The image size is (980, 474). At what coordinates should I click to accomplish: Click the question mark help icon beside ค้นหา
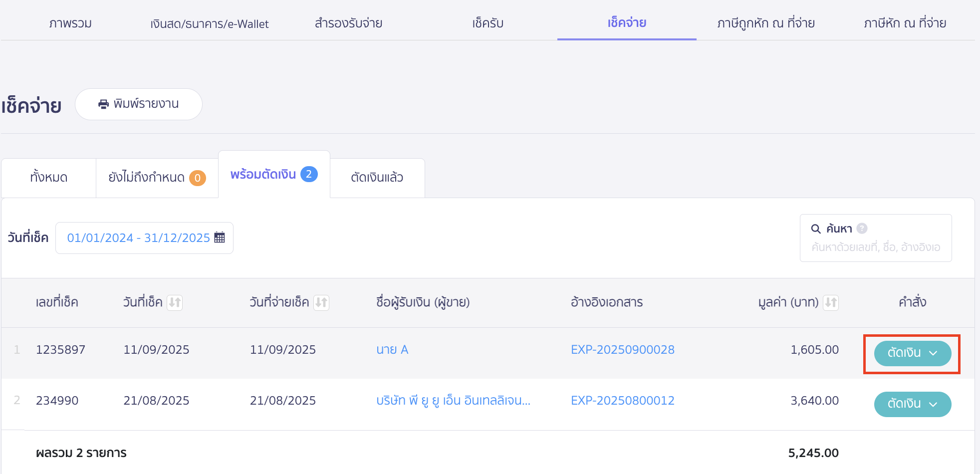coord(862,229)
